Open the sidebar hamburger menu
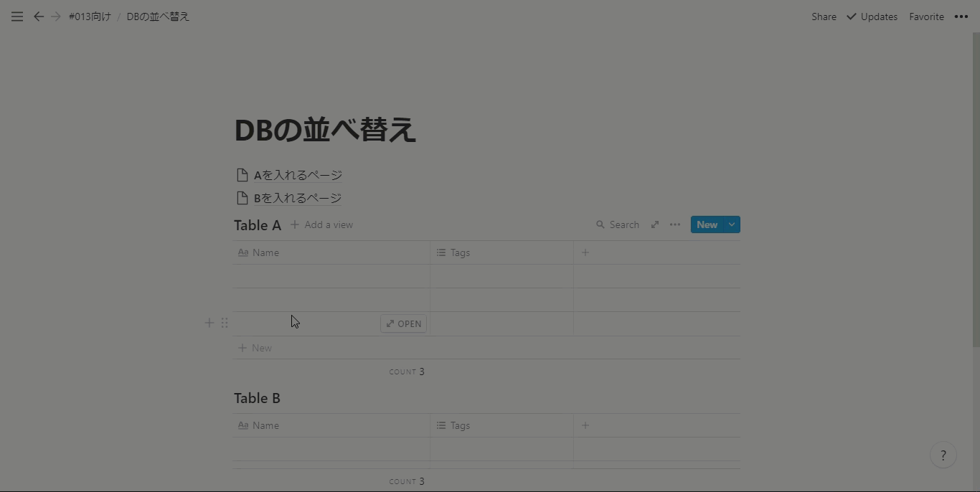 pyautogui.click(x=17, y=16)
